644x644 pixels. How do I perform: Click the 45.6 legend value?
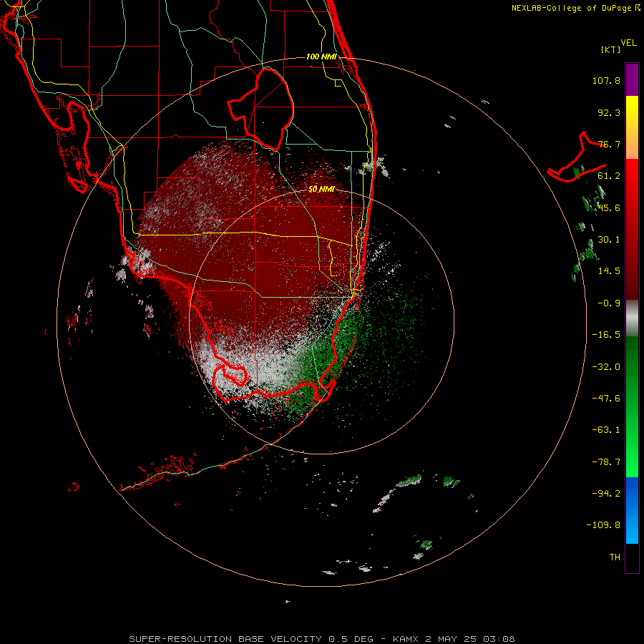coord(609,208)
